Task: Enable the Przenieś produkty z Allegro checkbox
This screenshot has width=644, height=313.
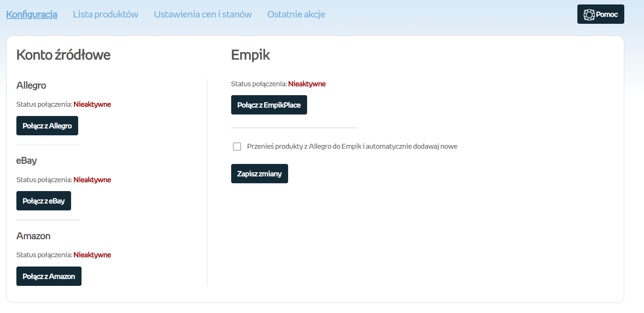Action: point(237,146)
